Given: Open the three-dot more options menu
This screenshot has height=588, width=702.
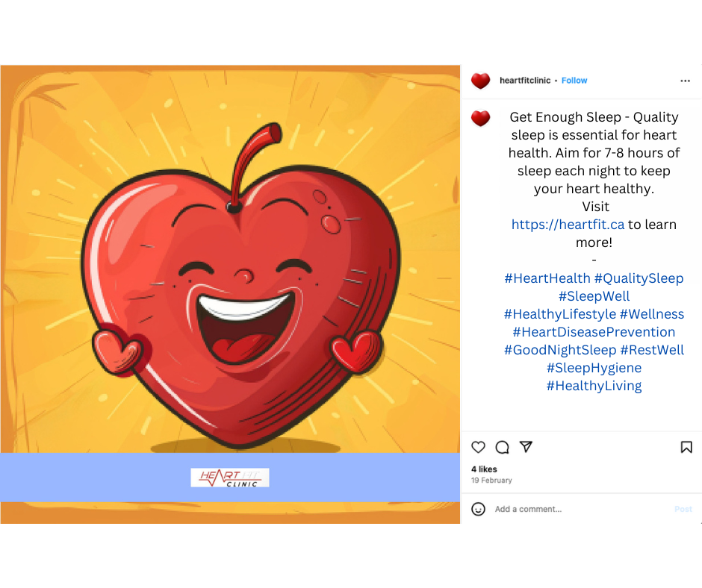Looking at the screenshot, I should (685, 81).
